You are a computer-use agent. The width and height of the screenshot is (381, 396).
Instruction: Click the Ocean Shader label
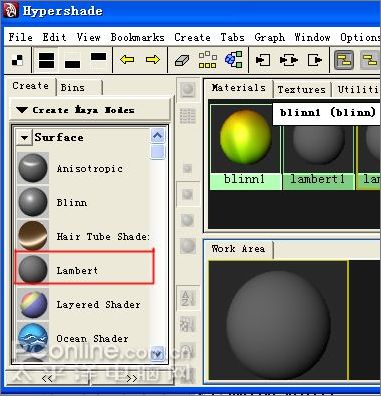tap(92, 339)
